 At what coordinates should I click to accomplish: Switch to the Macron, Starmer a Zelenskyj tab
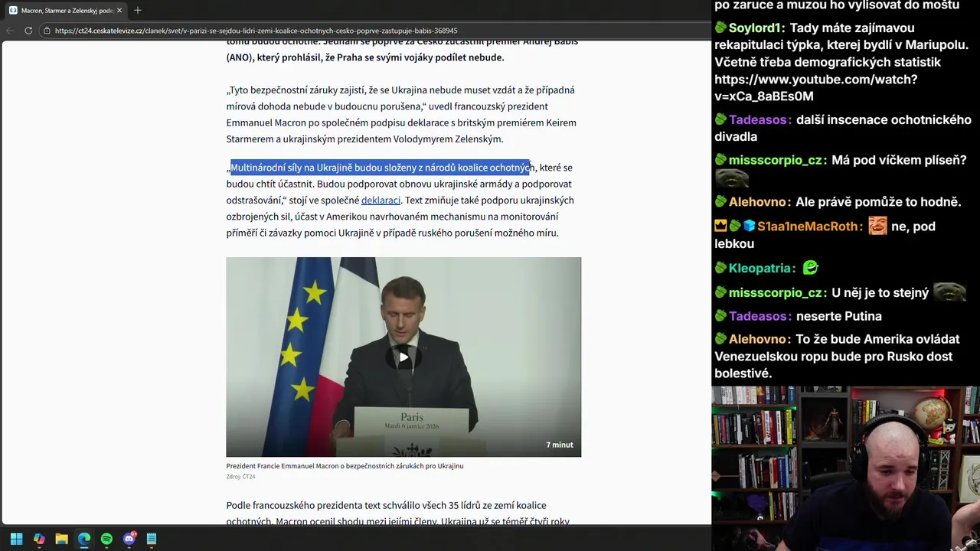point(66,11)
